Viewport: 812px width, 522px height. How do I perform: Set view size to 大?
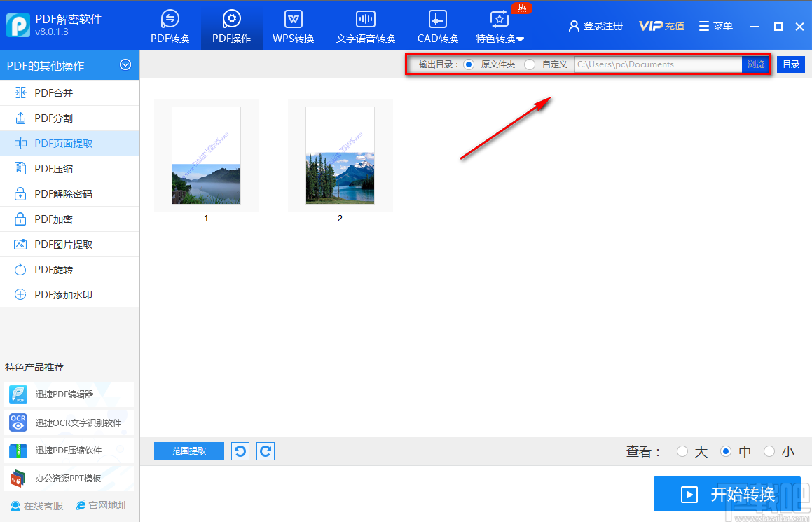(x=682, y=451)
